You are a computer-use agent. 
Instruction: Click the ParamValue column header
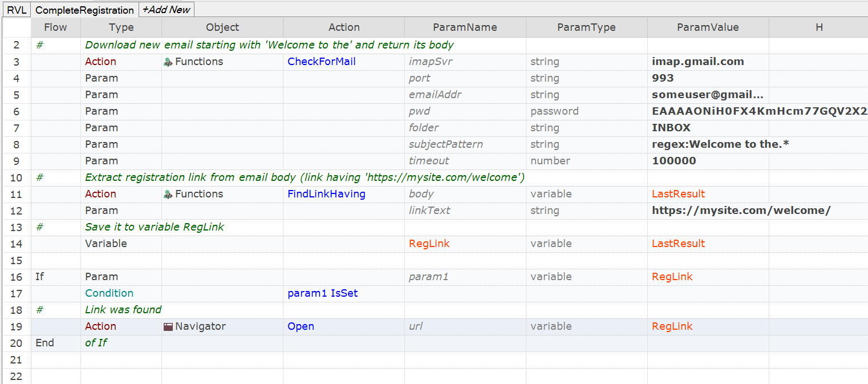[x=708, y=27]
